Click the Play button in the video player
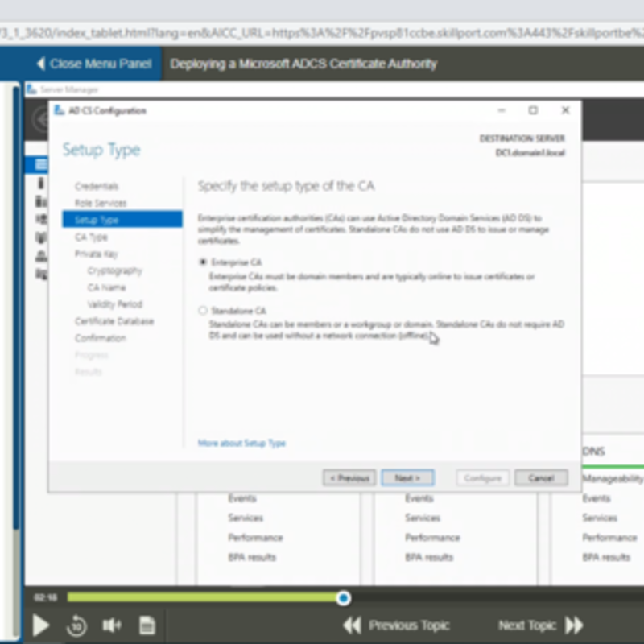The width and height of the screenshot is (644, 644). (x=41, y=625)
